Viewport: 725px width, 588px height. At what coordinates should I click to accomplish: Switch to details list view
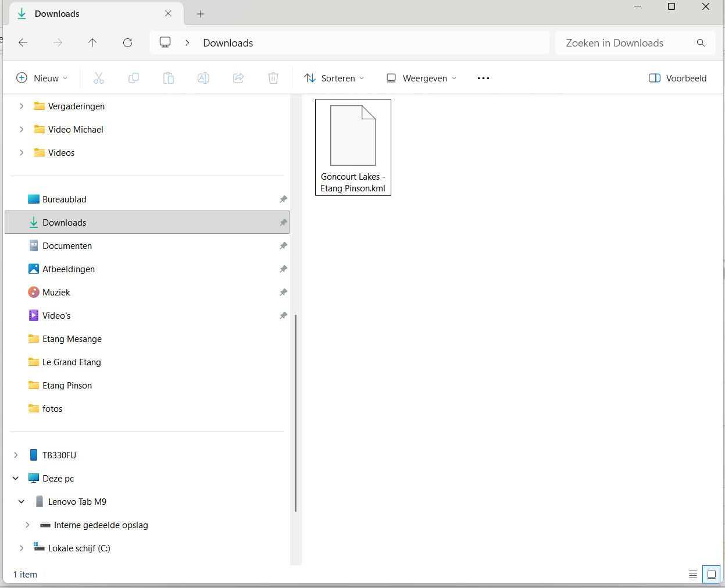(x=693, y=575)
